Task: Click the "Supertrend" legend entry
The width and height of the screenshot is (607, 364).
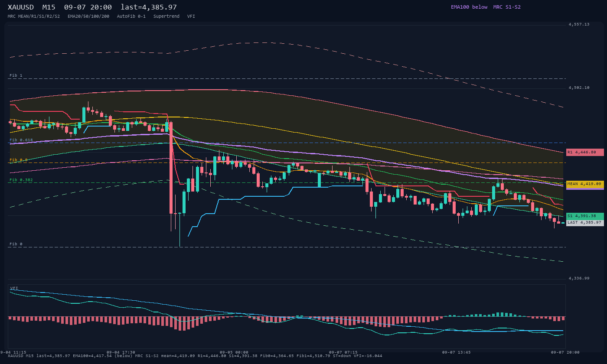Action: 166,16
